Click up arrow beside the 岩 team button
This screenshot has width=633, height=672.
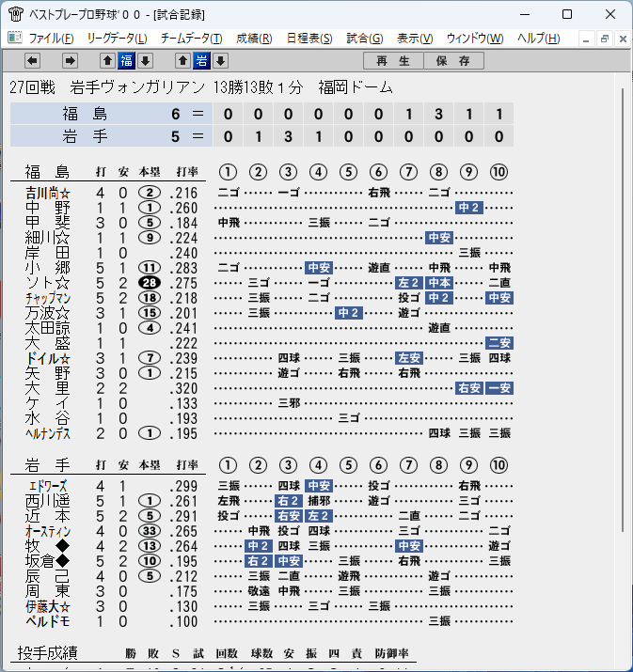pos(182,60)
